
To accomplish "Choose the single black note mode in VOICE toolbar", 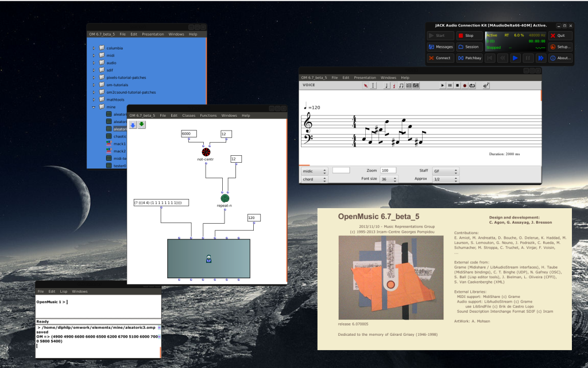I will pyautogui.click(x=386, y=86).
